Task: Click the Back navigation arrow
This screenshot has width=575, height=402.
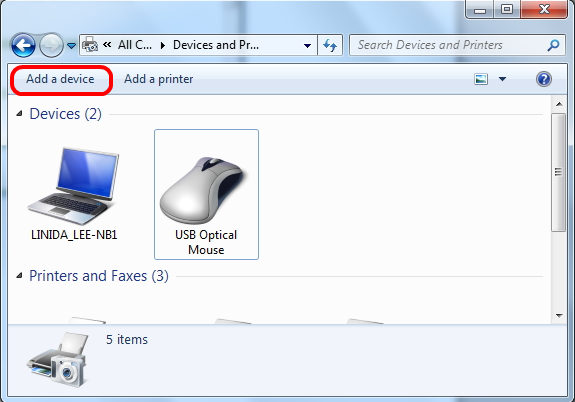Action: (23, 45)
